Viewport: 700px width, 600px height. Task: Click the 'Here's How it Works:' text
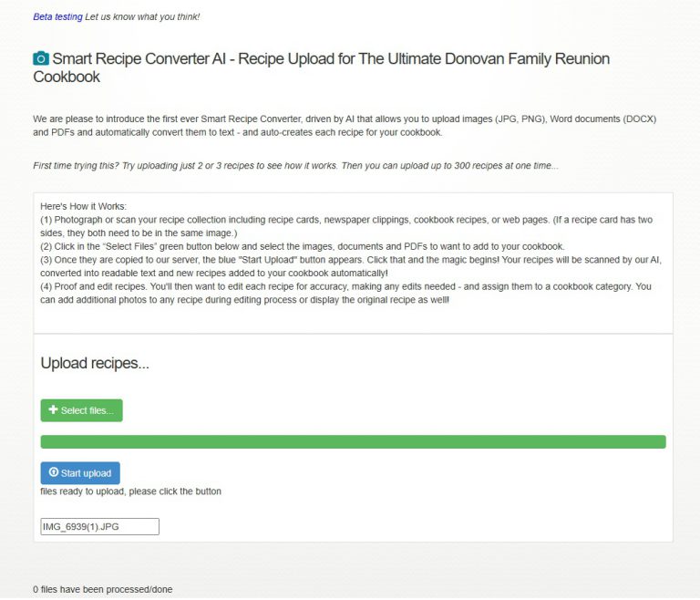84,206
